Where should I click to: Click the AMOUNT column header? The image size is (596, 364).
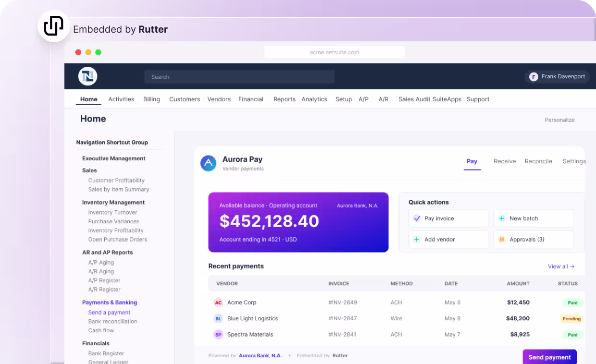[x=518, y=284]
